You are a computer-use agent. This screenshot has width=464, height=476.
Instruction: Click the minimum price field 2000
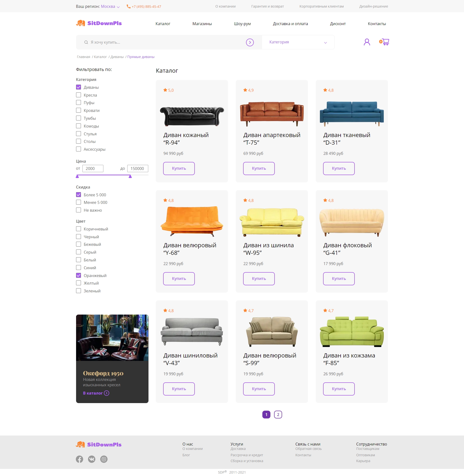[x=93, y=169]
